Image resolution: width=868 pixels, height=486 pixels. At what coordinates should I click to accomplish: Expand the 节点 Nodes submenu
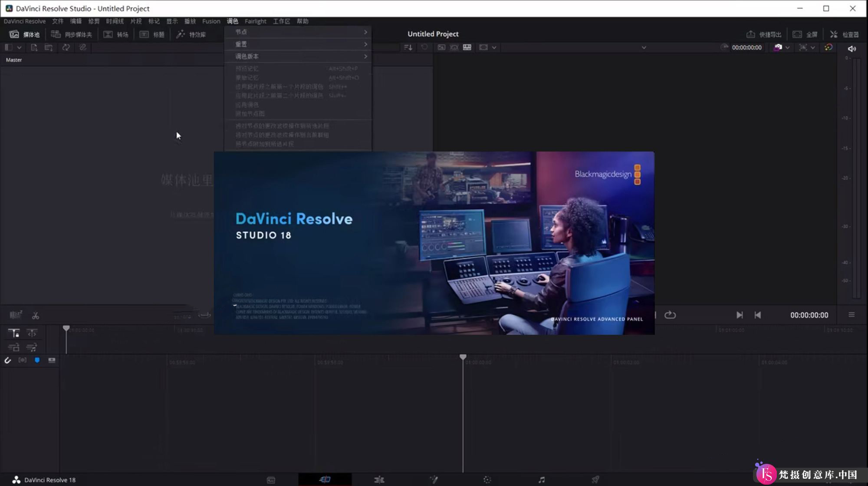298,32
